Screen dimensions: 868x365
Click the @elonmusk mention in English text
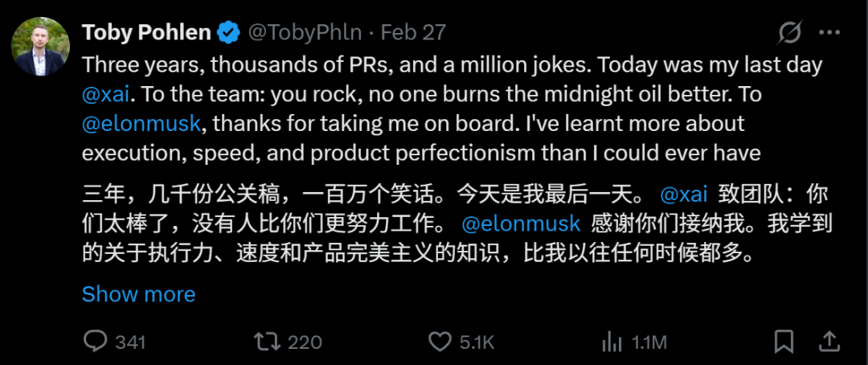pyautogui.click(x=141, y=124)
